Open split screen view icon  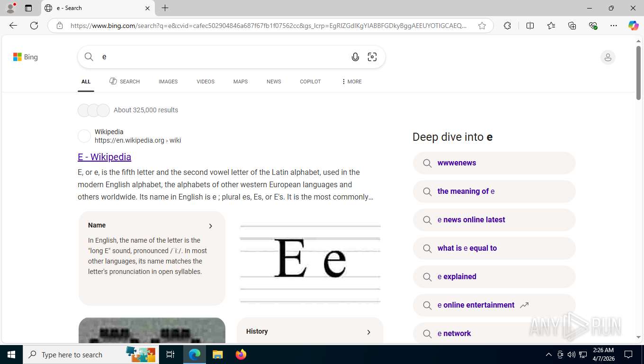click(530, 26)
